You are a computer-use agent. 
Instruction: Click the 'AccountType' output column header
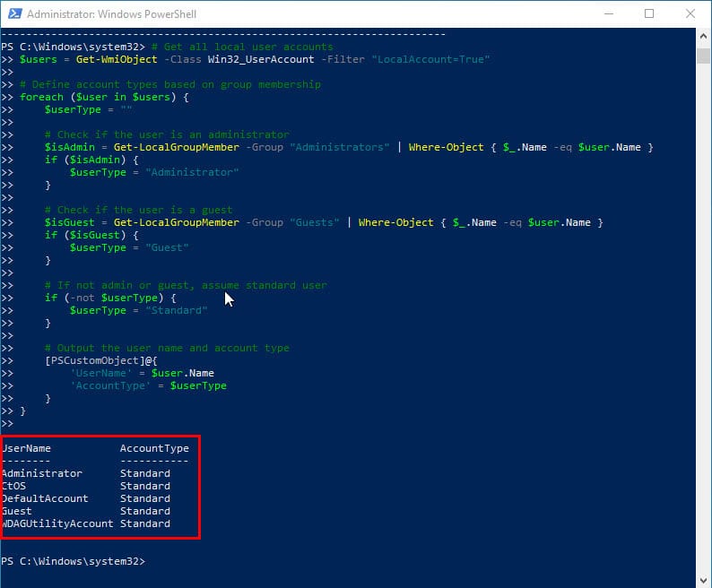(154, 448)
